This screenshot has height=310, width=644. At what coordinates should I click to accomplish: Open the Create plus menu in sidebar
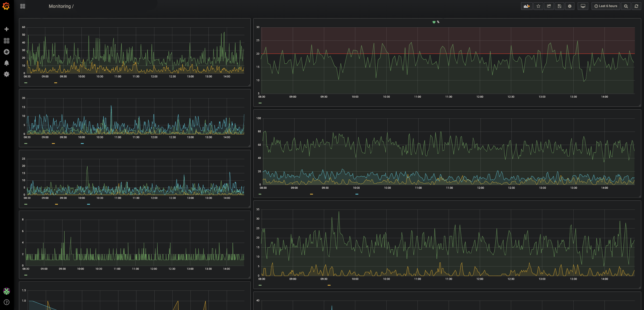pos(7,29)
